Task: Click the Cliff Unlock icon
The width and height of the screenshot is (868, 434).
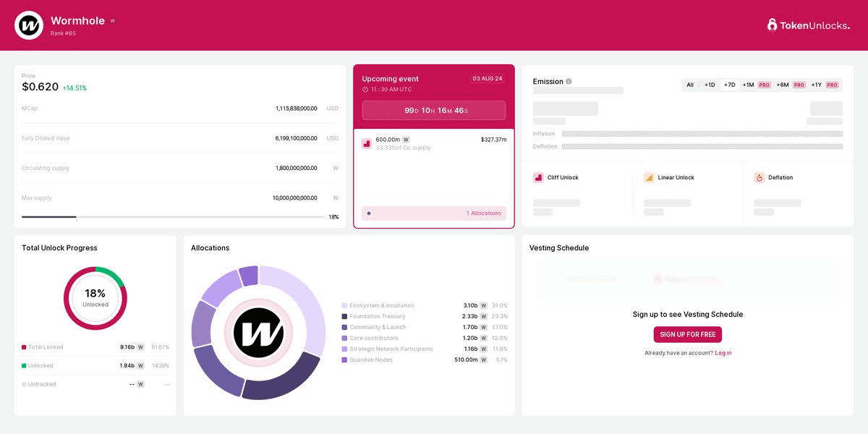Action: click(x=538, y=177)
